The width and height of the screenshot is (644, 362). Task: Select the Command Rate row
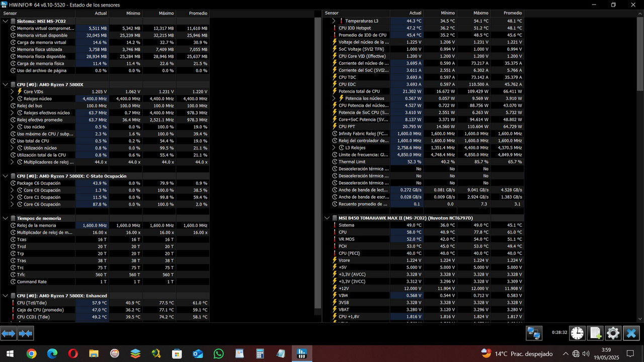pos(105,282)
